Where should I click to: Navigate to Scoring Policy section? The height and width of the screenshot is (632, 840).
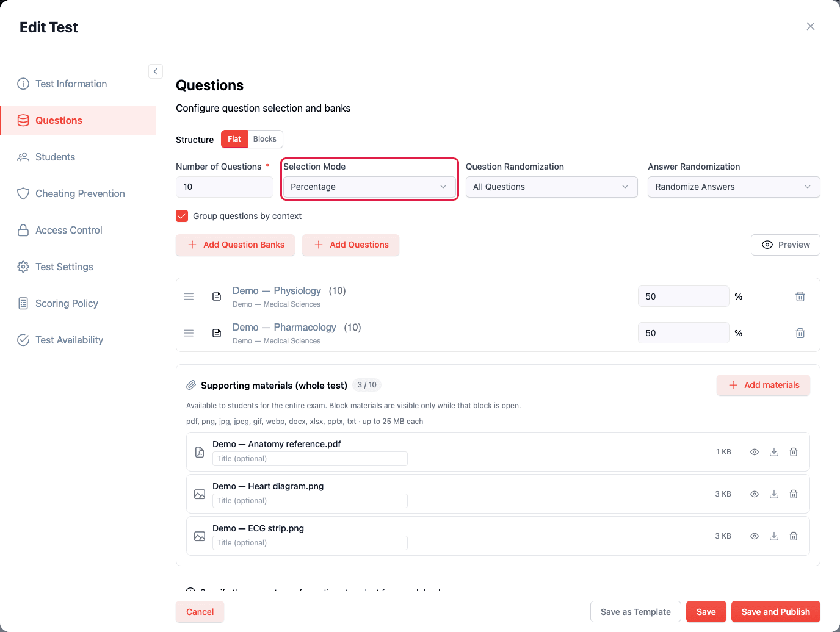tap(78, 303)
